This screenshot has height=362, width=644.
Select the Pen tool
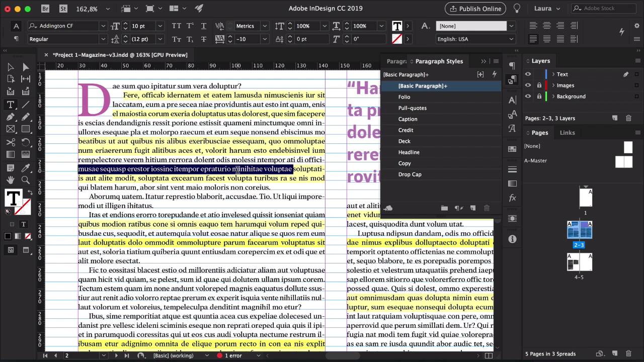(10, 117)
